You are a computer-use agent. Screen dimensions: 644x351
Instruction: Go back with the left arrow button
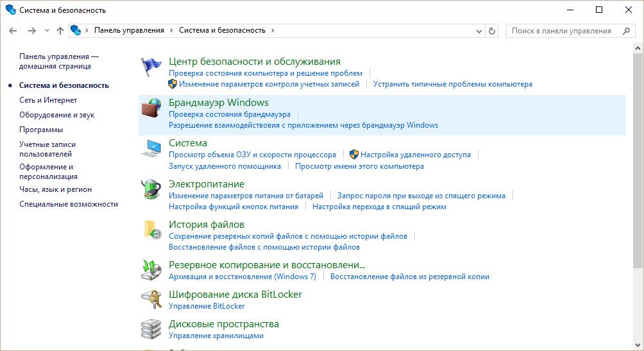pos(13,30)
